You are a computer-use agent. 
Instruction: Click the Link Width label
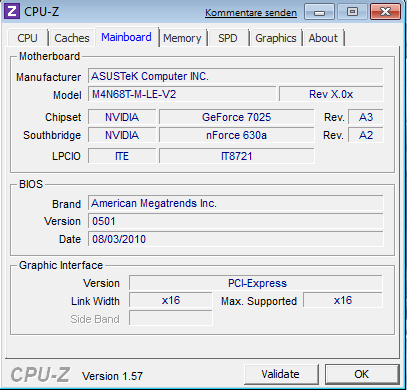[95, 301]
